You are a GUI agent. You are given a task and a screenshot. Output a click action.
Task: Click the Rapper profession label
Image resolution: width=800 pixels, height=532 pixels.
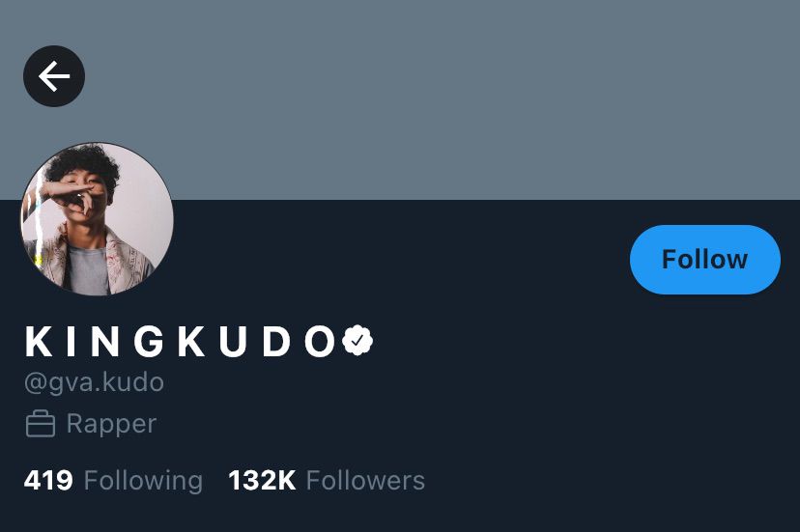pyautogui.click(x=111, y=425)
